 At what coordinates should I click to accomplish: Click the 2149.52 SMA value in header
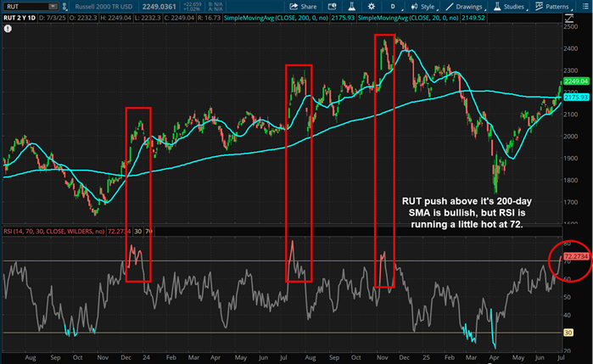point(473,18)
